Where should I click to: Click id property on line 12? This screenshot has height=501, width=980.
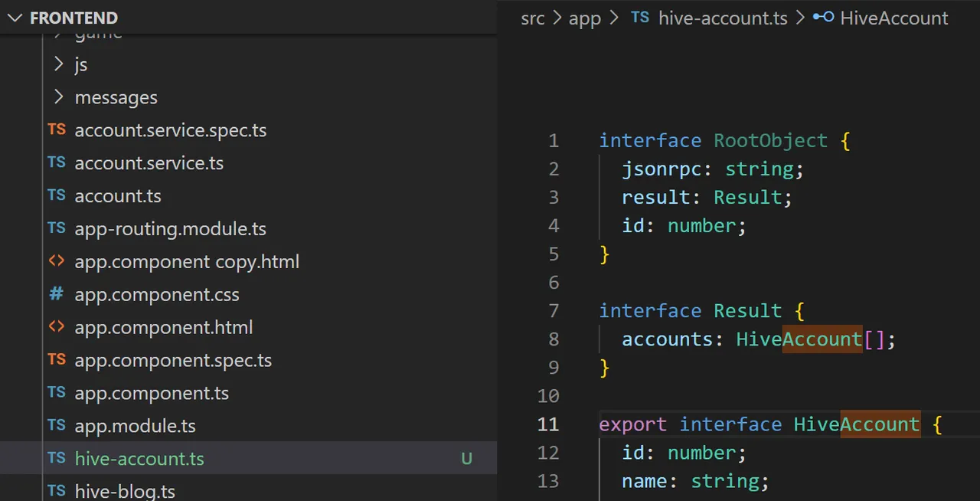[x=633, y=453]
